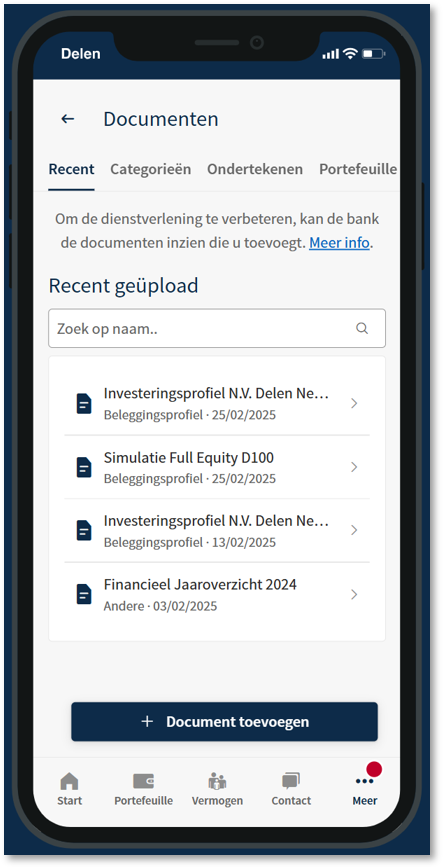Click the document icon beside Simulatie Full Equity D100
Screen dimensions: 443x868
[x=84, y=467]
